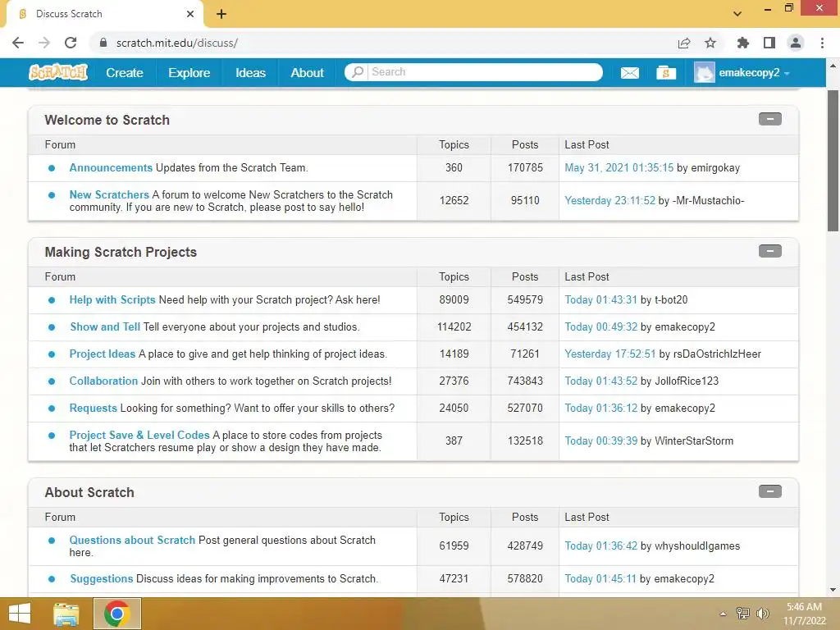The width and height of the screenshot is (840, 630).
Task: Open the Explore menu item
Action: coord(189,73)
